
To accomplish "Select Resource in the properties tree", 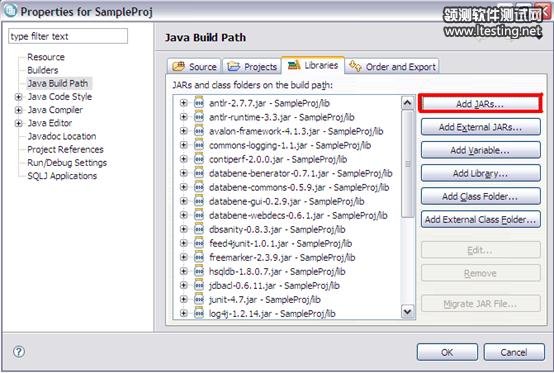I will tap(46, 57).
